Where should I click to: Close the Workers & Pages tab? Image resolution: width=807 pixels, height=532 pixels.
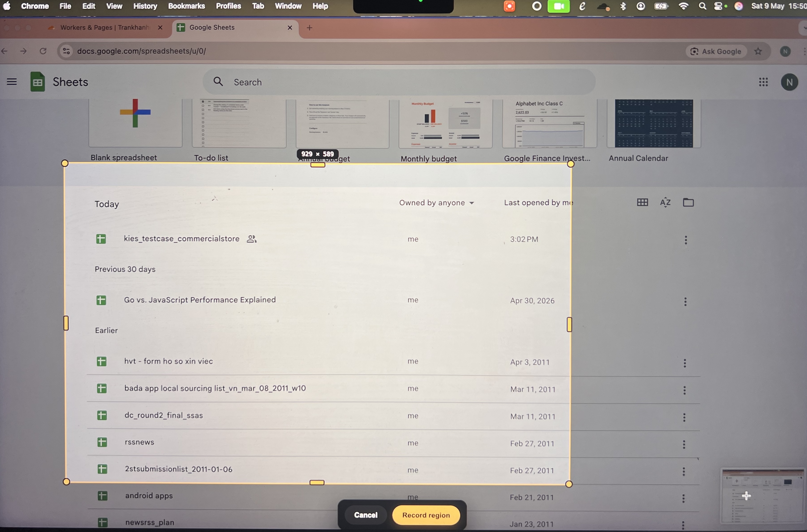click(x=160, y=28)
